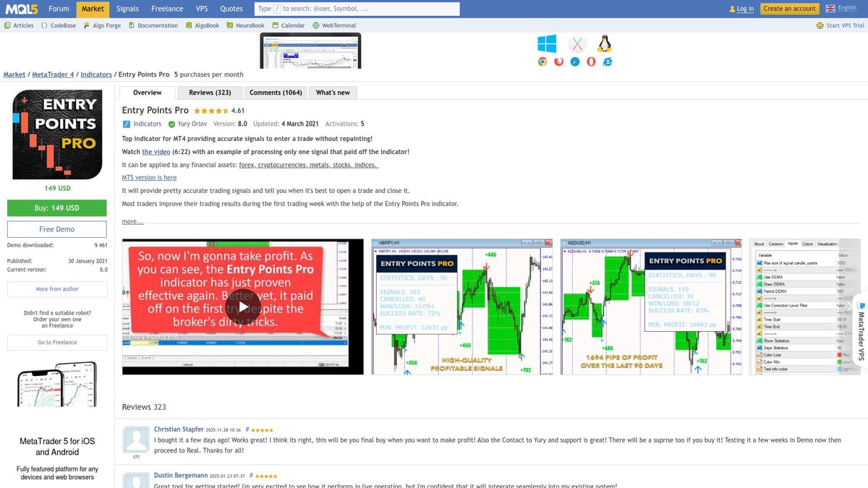Click the Market breadcrumb link
The image size is (868, 488).
coord(14,74)
